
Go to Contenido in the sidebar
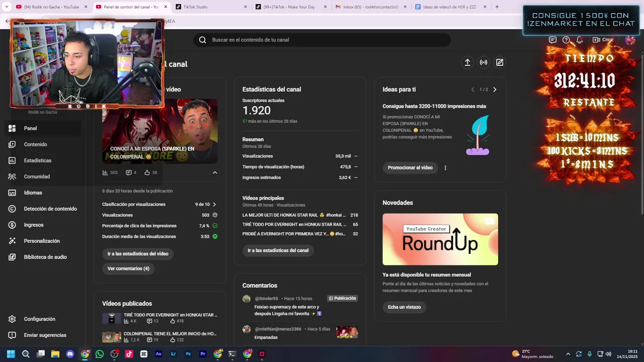point(43,144)
